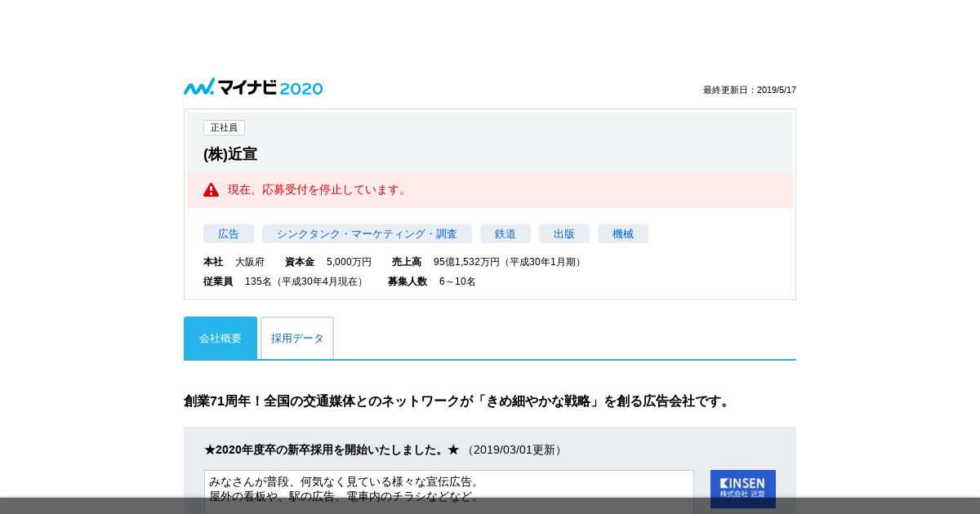Switch to the 採用データ tab

297,338
